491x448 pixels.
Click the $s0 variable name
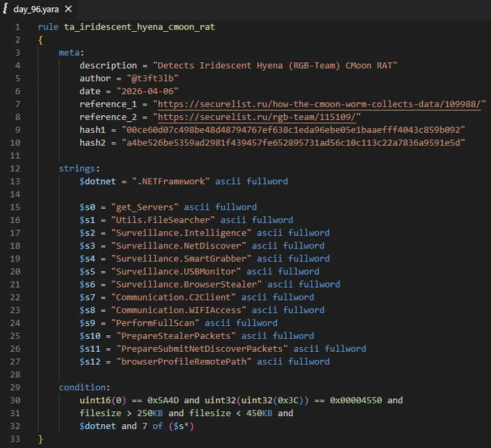pos(87,207)
